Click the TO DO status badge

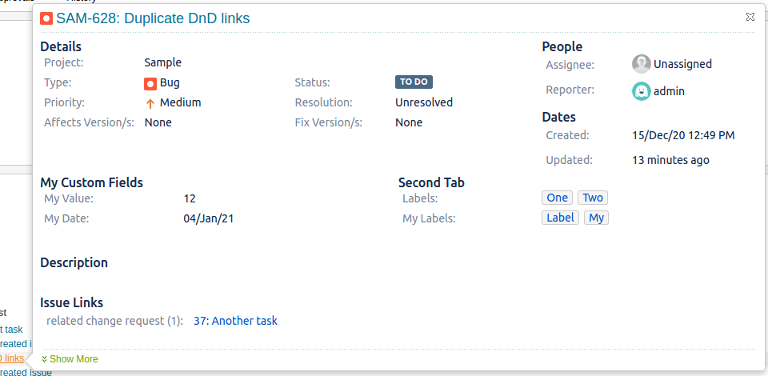414,82
